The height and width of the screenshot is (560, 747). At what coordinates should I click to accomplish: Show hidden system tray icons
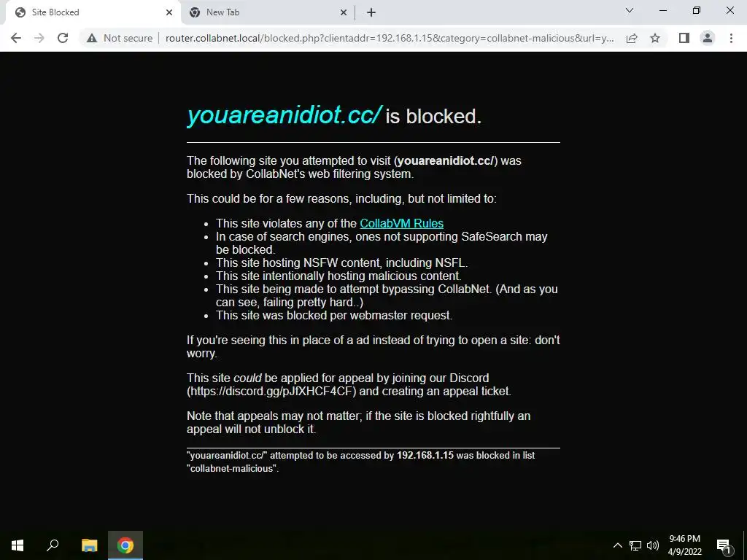tap(617, 545)
